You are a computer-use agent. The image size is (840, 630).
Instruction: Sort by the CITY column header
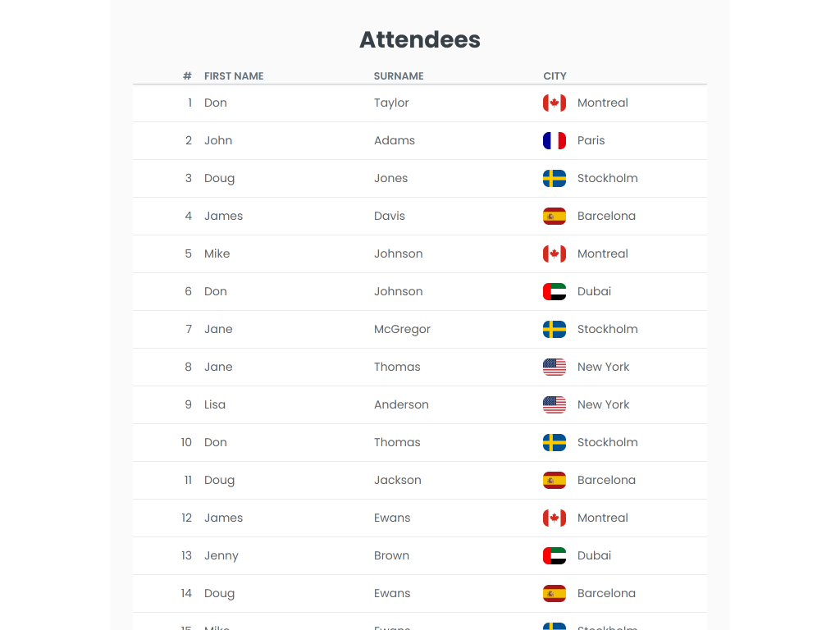point(555,76)
